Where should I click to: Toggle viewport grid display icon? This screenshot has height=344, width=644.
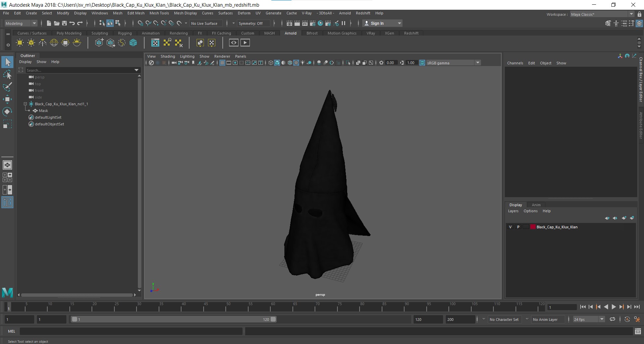222,63
